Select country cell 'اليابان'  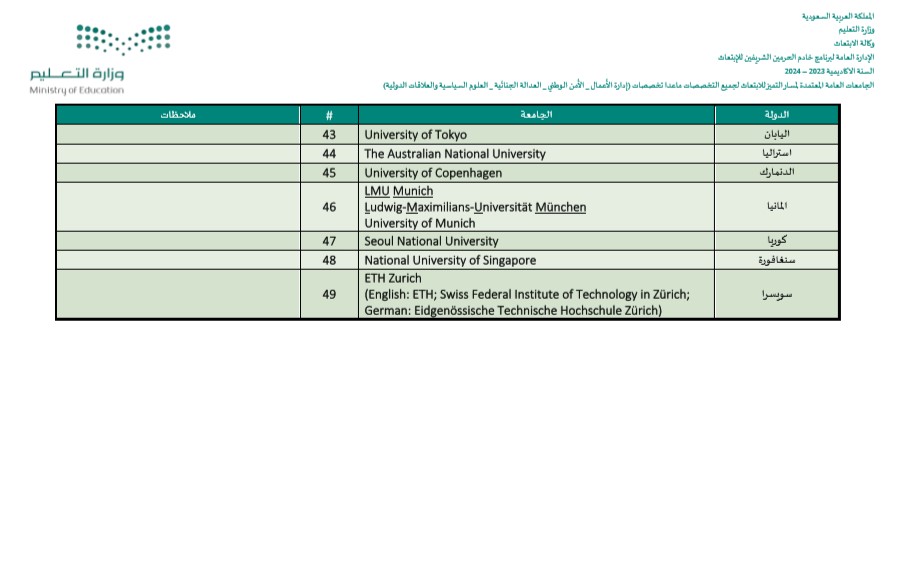[777, 135]
